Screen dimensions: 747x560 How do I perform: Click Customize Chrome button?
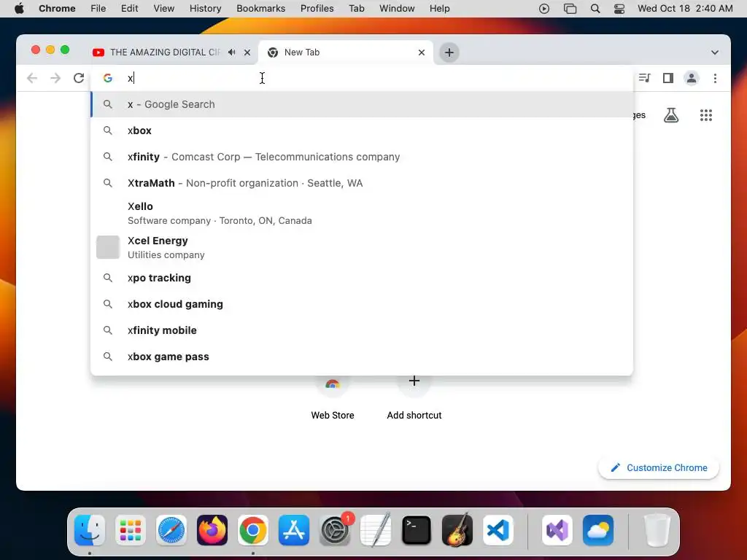click(x=659, y=467)
